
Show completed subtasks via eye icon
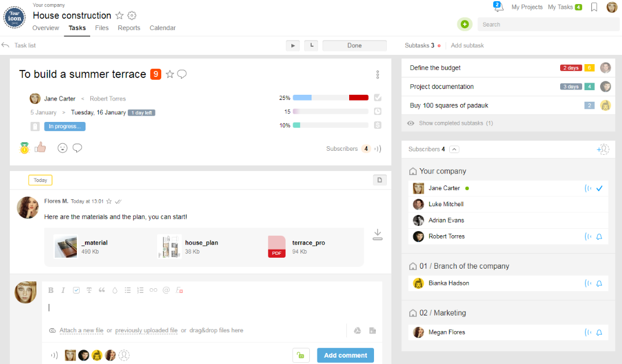(x=410, y=123)
